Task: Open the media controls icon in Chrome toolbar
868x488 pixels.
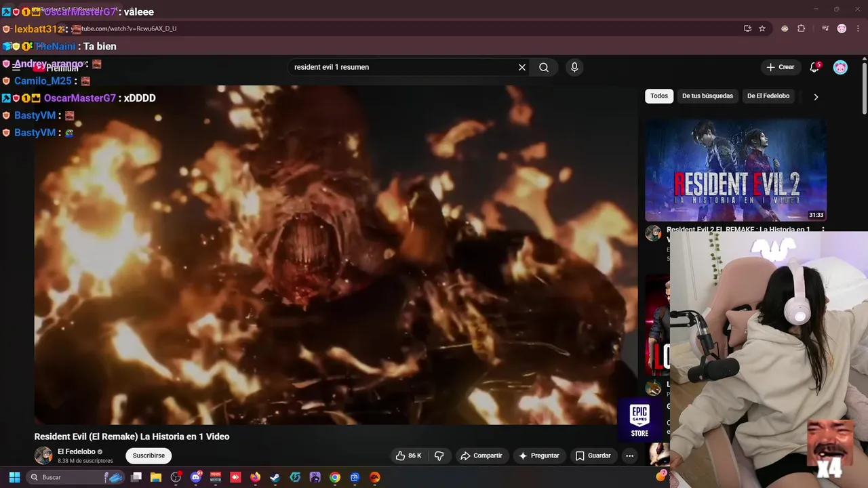Action: [x=825, y=28]
